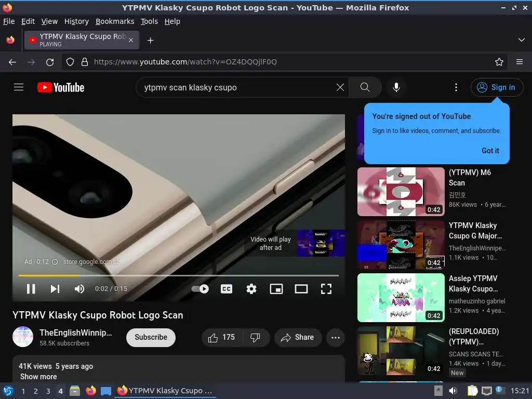
Task: Open Firefox View pinned icon
Action: 10,40
